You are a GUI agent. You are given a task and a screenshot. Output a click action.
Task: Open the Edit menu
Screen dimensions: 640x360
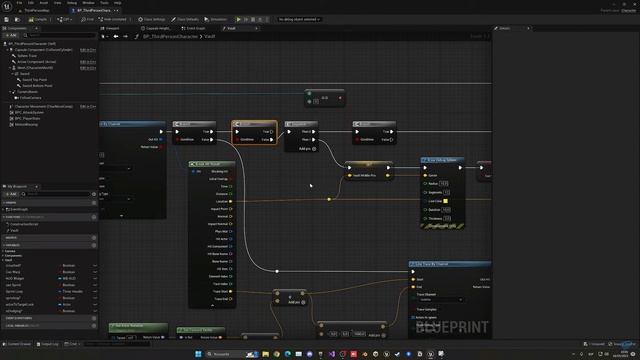tap(31, 3)
